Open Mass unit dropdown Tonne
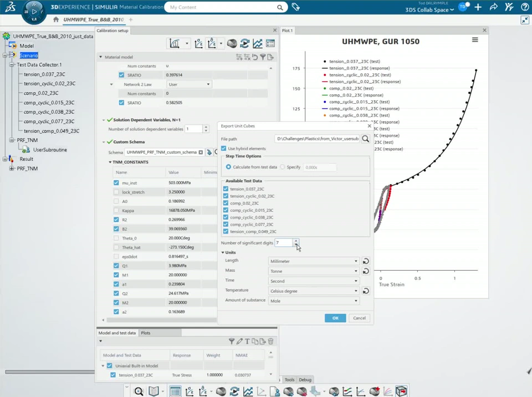532x397 pixels. pos(314,271)
